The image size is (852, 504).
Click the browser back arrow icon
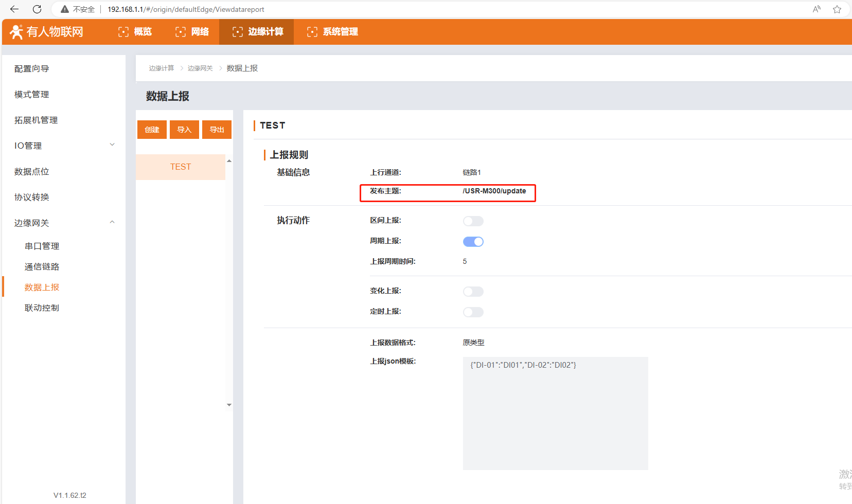pos(14,9)
